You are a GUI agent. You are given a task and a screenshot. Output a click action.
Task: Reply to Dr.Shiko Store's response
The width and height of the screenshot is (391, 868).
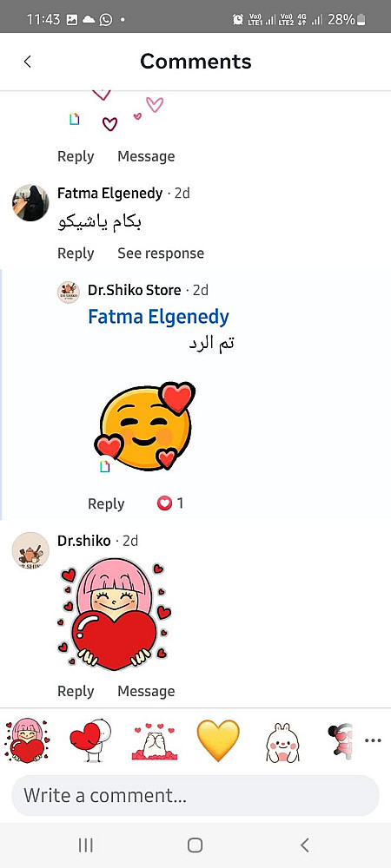pyautogui.click(x=106, y=503)
